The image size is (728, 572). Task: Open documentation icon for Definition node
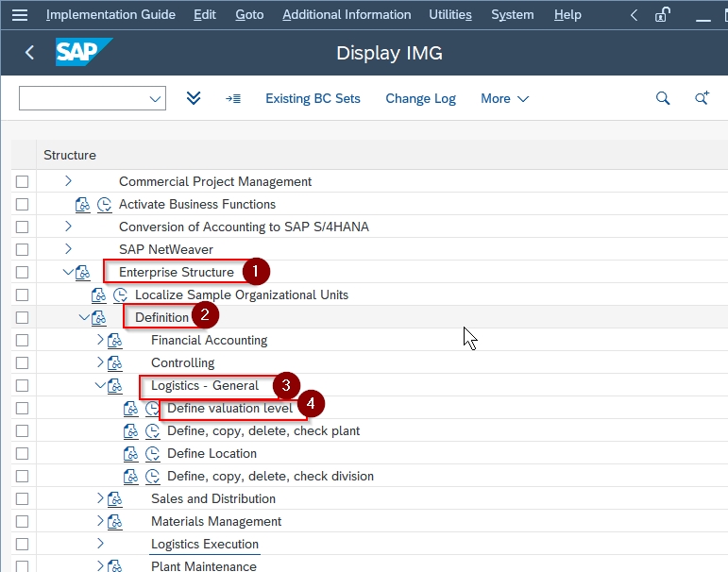[x=98, y=318]
